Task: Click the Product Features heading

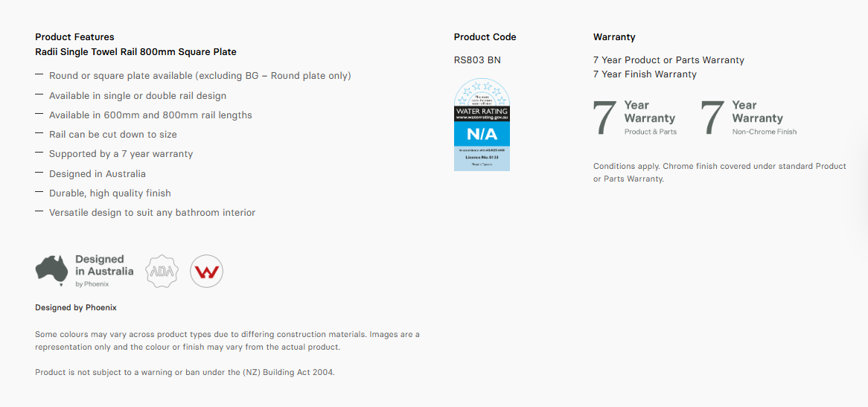Action: coord(74,37)
